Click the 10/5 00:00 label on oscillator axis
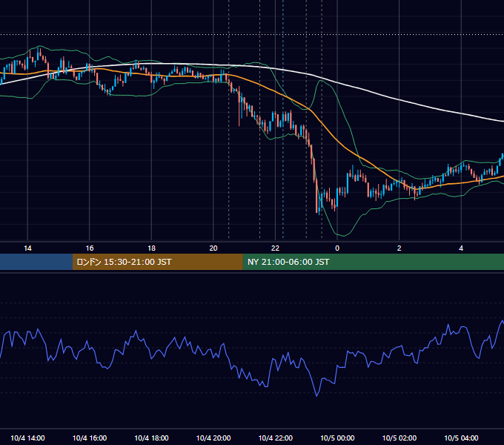The height and width of the screenshot is (445, 504). [x=337, y=438]
